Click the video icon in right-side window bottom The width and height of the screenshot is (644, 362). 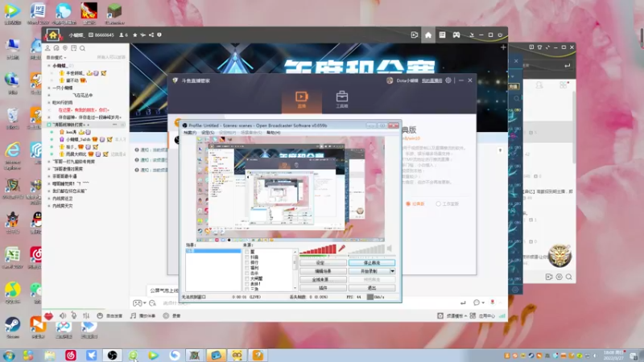pyautogui.click(x=549, y=277)
